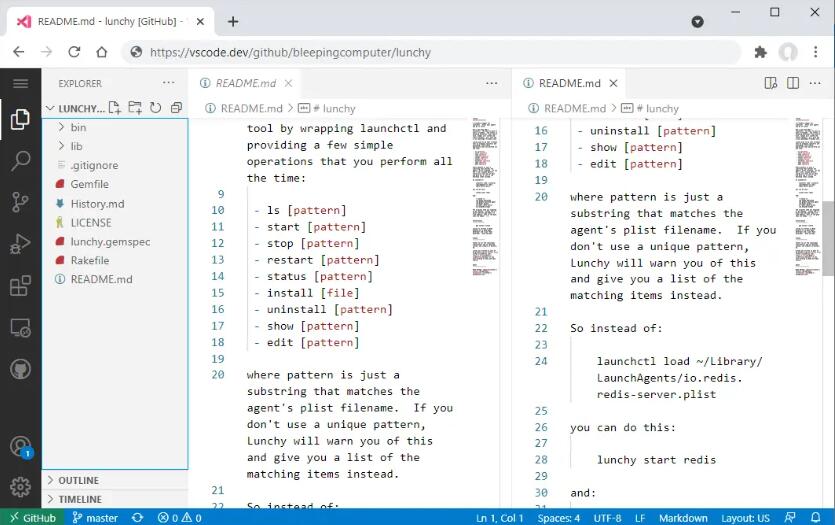Image resolution: width=835 pixels, height=525 pixels.
Task: Click the GitHub remote indicator in status bar
Action: pos(32,518)
